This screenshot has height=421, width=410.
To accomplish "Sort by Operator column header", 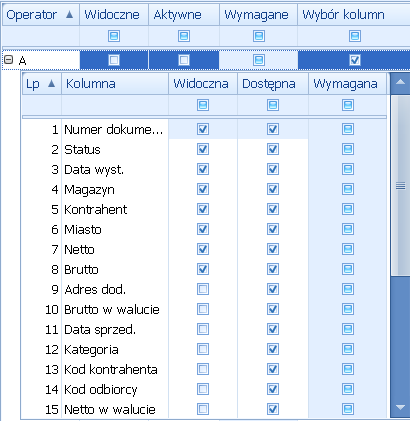I will coord(41,15).
